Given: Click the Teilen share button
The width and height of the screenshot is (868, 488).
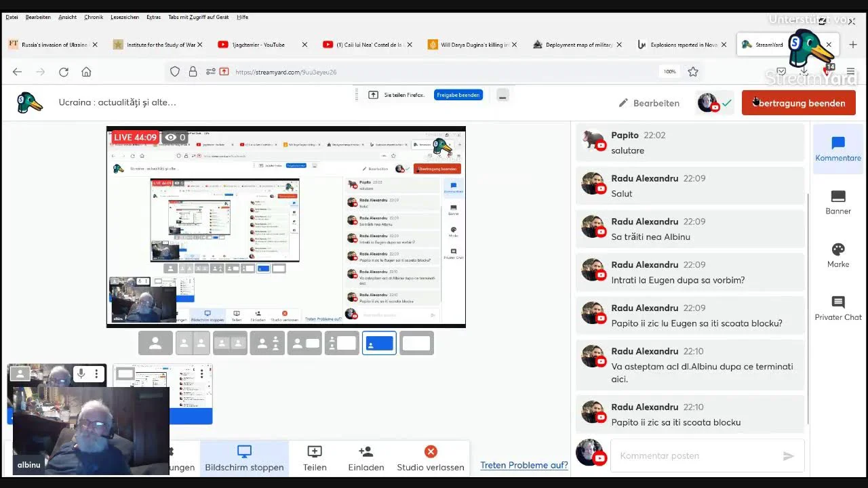Looking at the screenshot, I should click(315, 459).
